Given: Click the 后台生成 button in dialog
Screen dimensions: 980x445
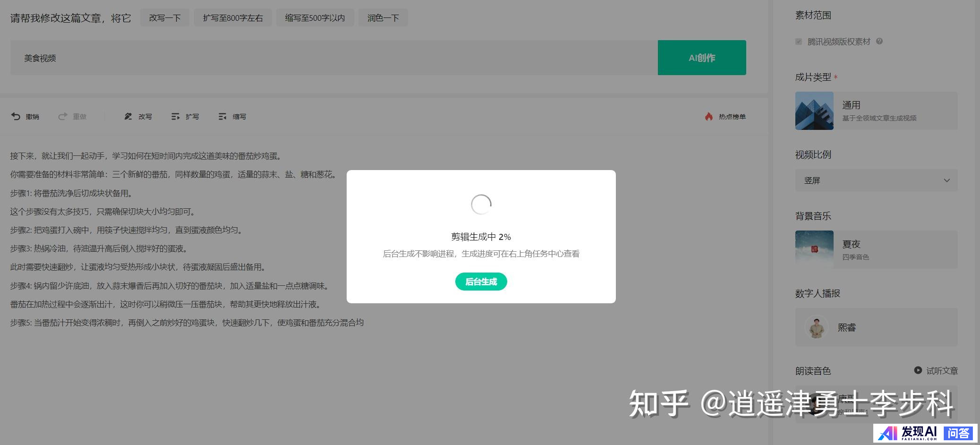Looking at the screenshot, I should pyautogui.click(x=481, y=282).
